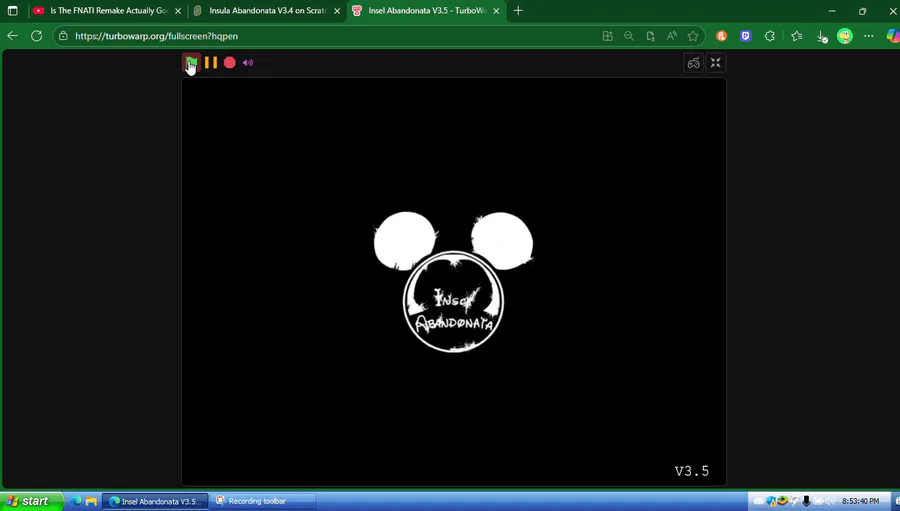Add this page to favorites with the star

coord(693,36)
